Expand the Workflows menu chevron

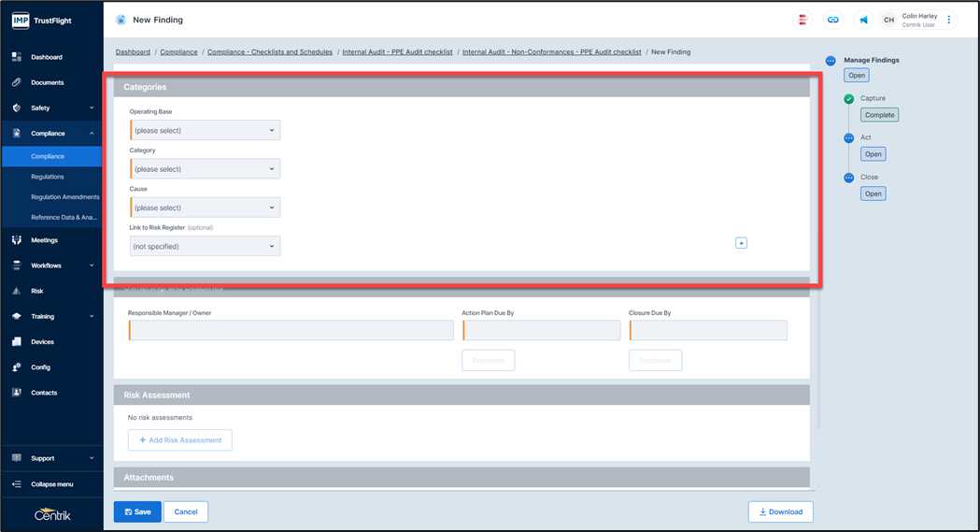click(x=92, y=266)
